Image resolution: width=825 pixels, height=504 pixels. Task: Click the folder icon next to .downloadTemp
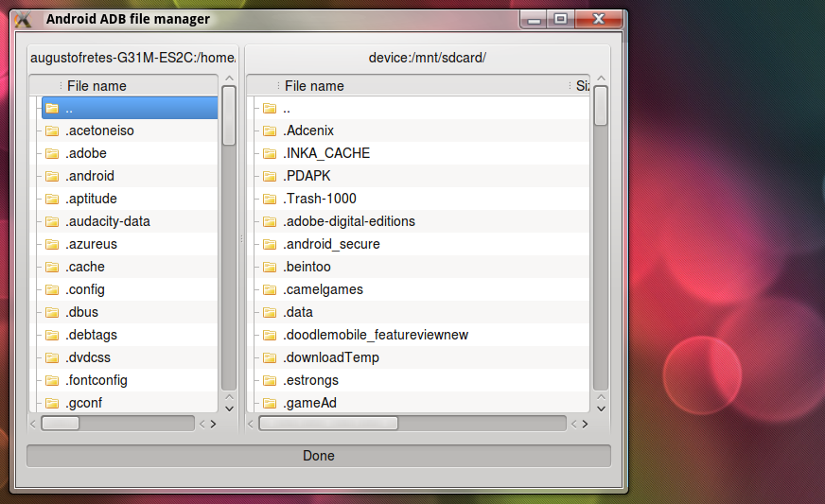click(270, 357)
